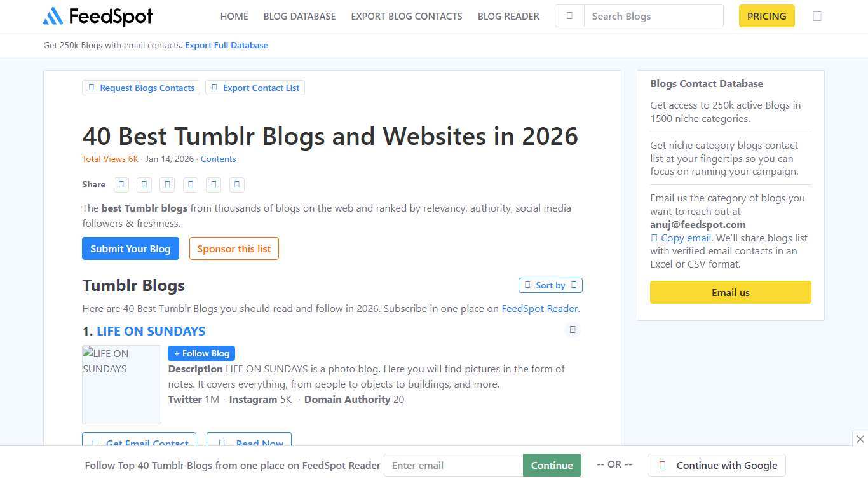Viewport: 868px width, 488px height.
Task: Click the FeedSpot logo
Action: [97, 17]
